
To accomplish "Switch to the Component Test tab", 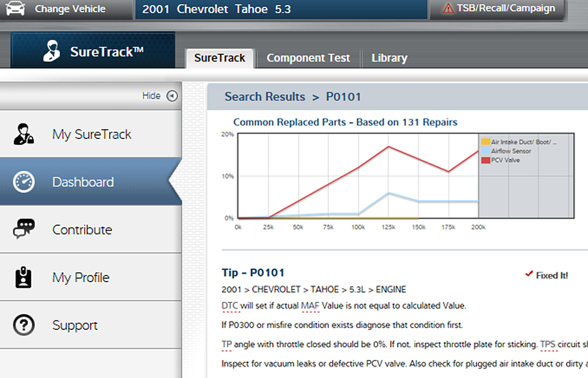I will (x=308, y=58).
